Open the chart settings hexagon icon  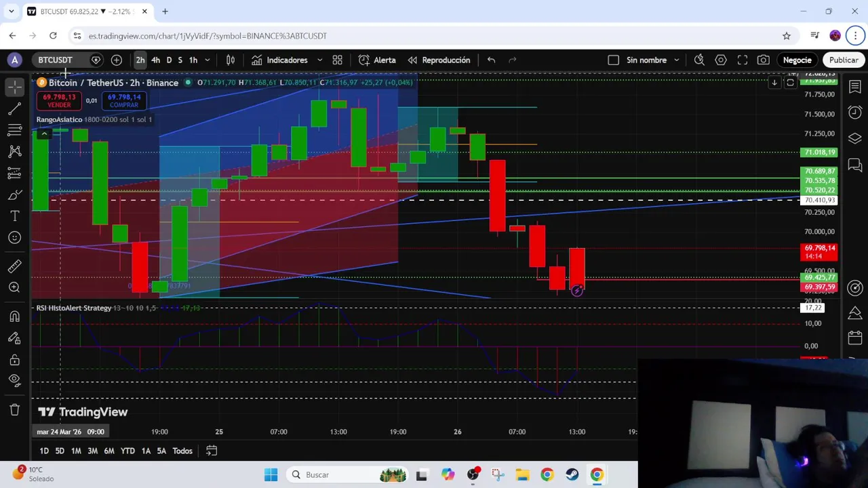(721, 60)
